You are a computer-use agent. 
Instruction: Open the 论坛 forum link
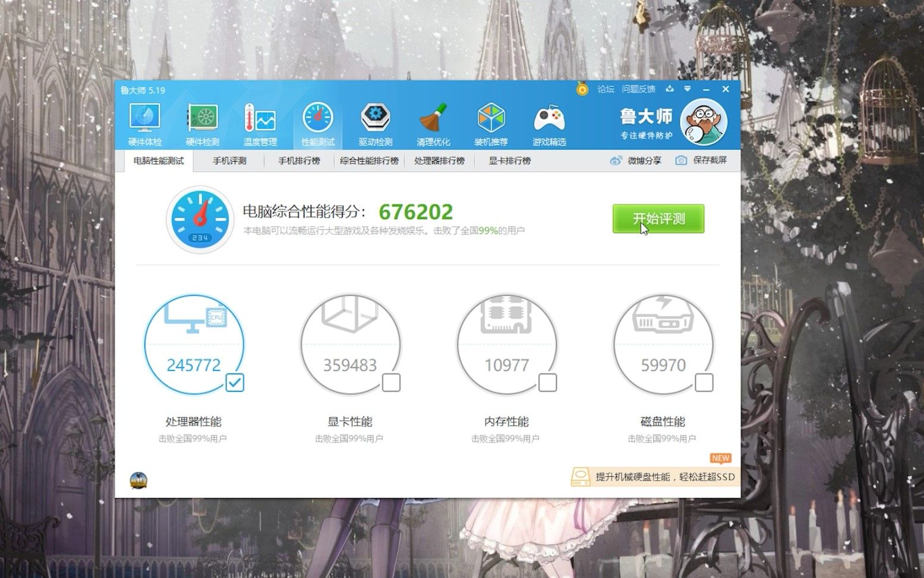(x=606, y=89)
